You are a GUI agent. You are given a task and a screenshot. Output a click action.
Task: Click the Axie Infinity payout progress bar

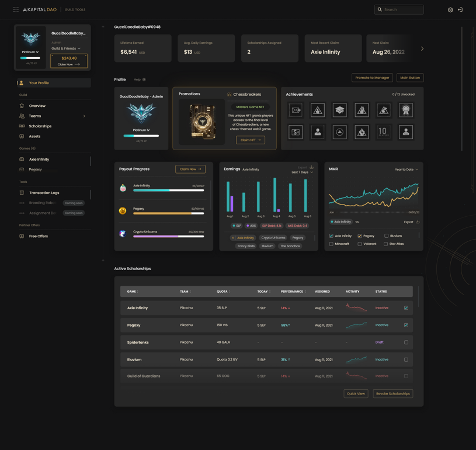click(x=168, y=191)
